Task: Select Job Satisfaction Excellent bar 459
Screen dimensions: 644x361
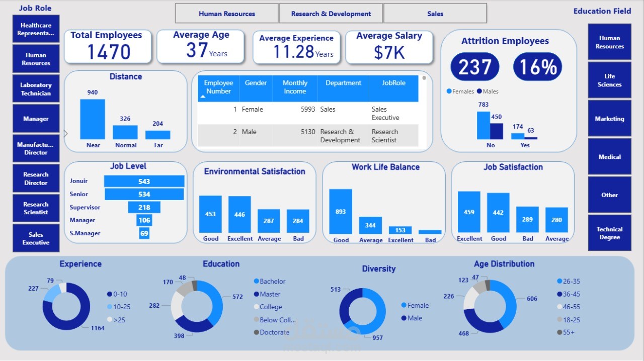Action: tap(469, 212)
